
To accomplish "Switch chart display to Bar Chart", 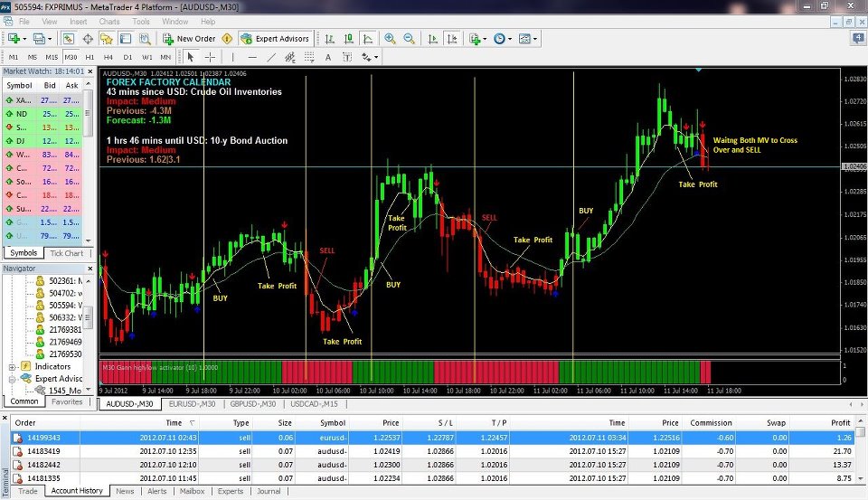I will click(x=329, y=39).
